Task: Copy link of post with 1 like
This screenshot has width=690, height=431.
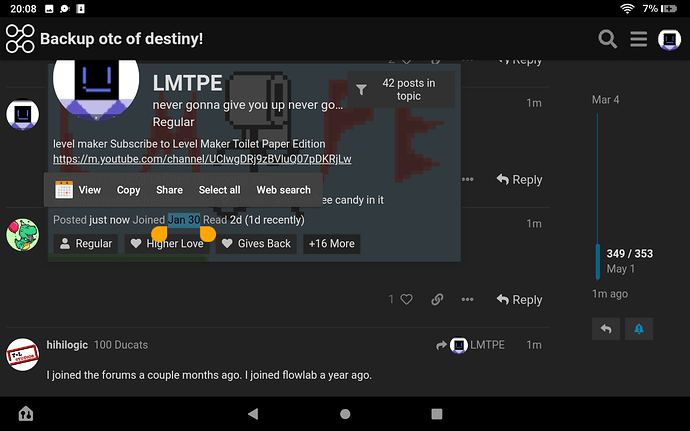Action: pos(437,299)
